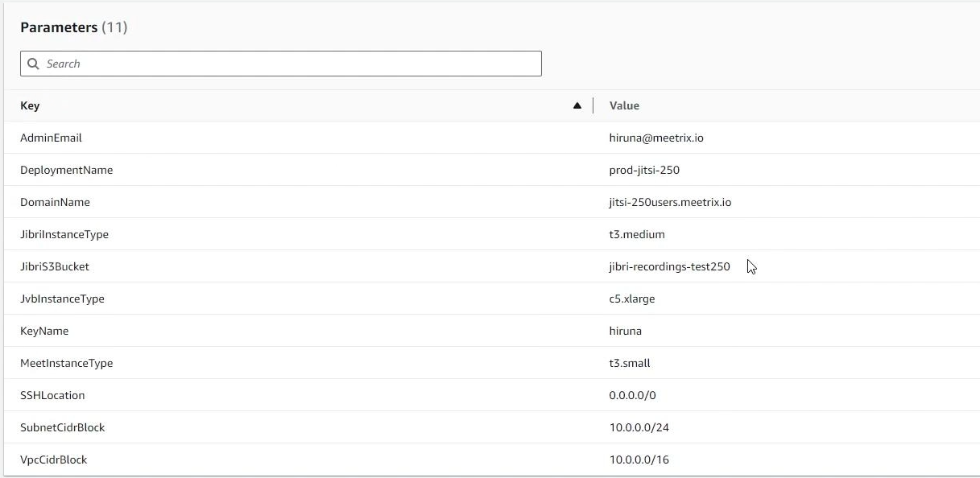
Task: Select the Value column header
Action: coord(624,105)
